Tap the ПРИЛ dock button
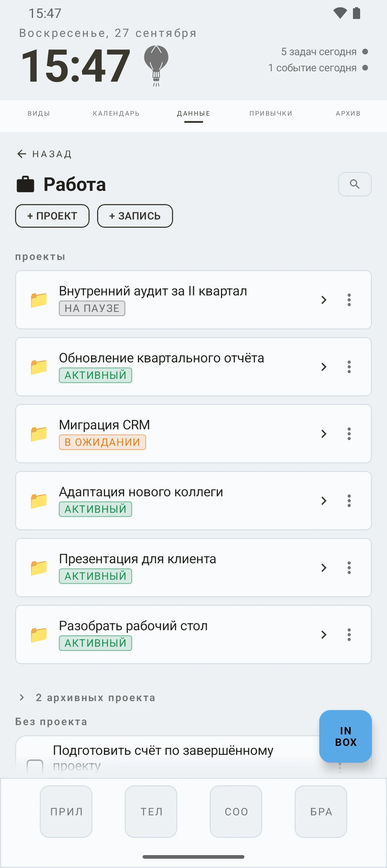 point(66,811)
